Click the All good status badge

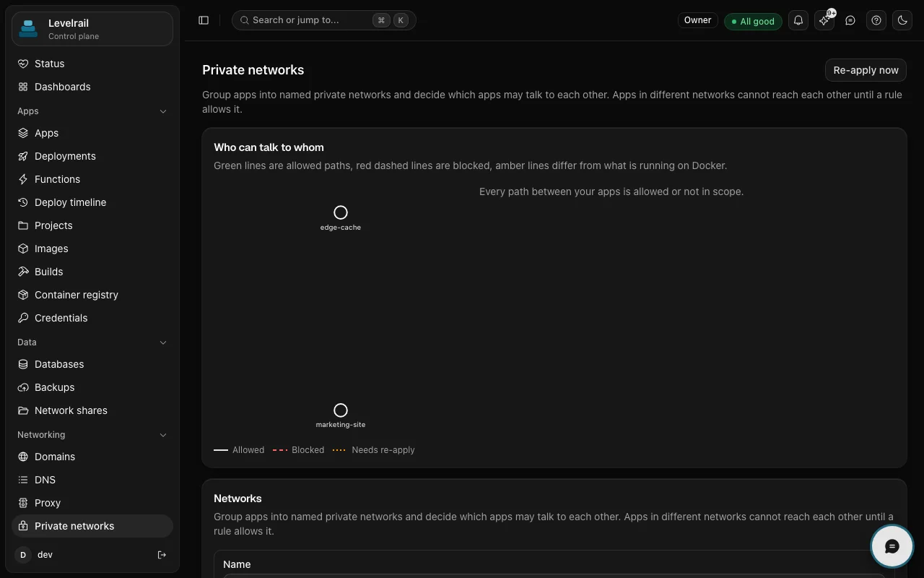pyautogui.click(x=753, y=21)
